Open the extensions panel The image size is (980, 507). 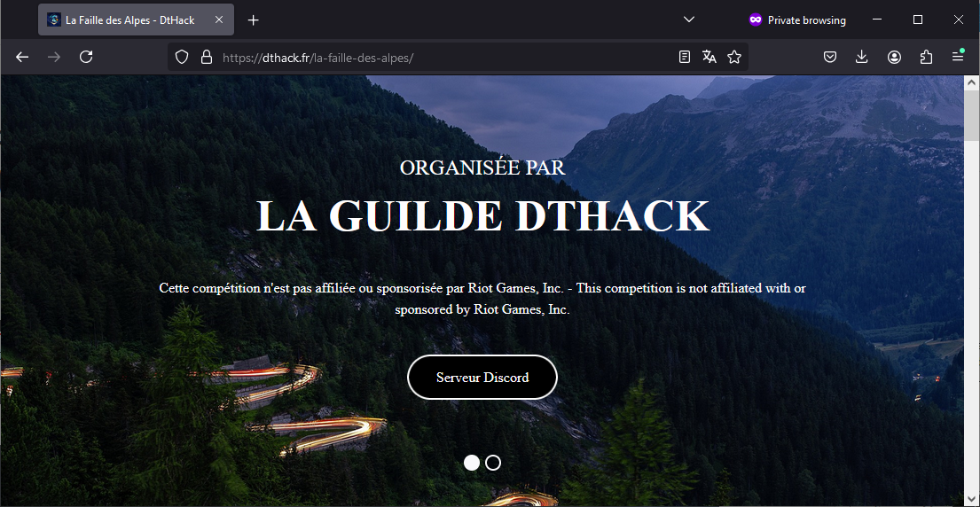(x=926, y=58)
